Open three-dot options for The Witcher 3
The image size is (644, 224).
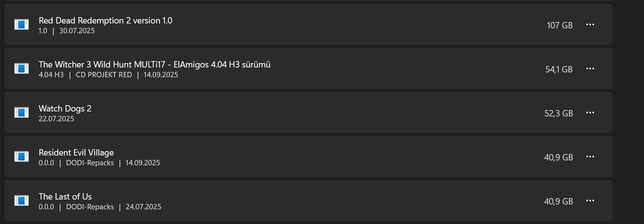tap(590, 68)
